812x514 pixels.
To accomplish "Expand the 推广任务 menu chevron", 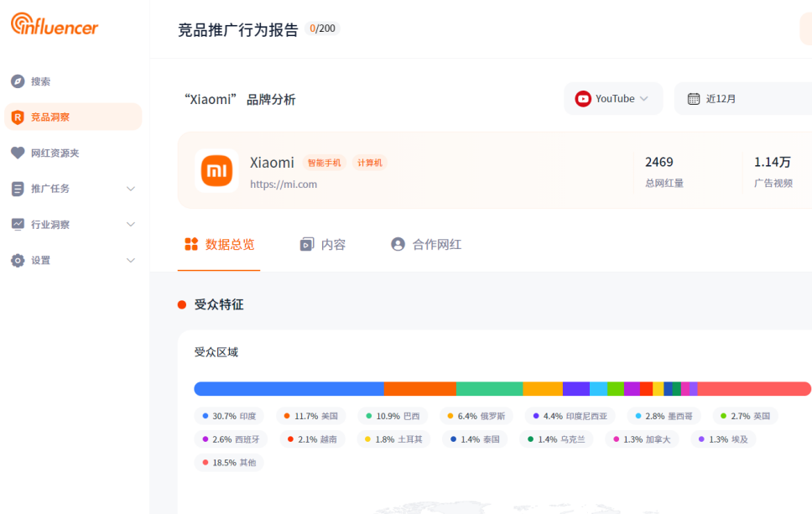I will (x=131, y=189).
